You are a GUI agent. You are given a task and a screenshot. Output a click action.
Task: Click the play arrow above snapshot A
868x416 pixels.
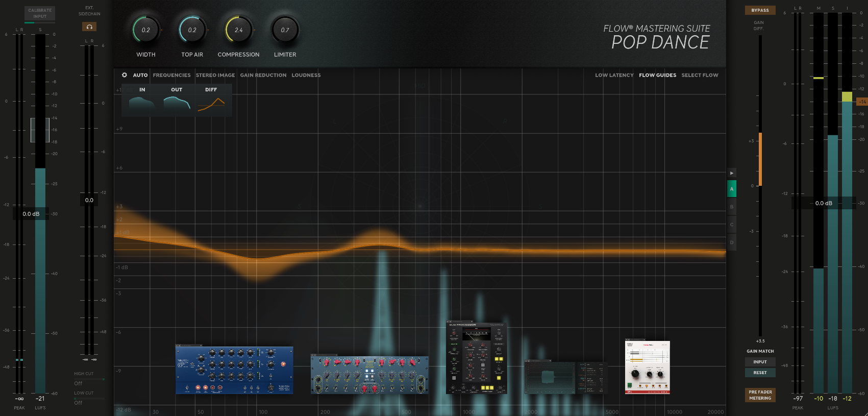(732, 173)
